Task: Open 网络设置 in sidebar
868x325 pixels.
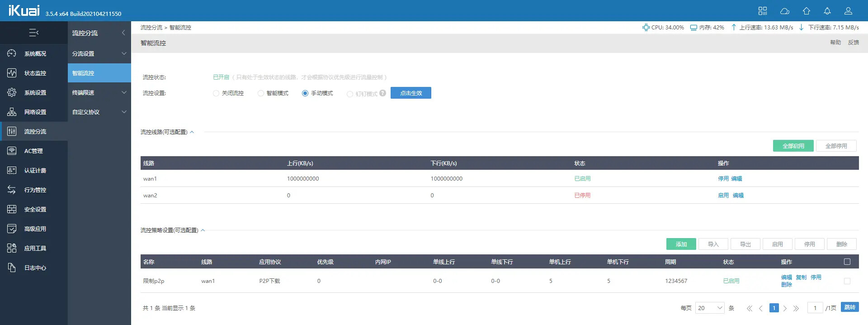Action: pos(34,112)
